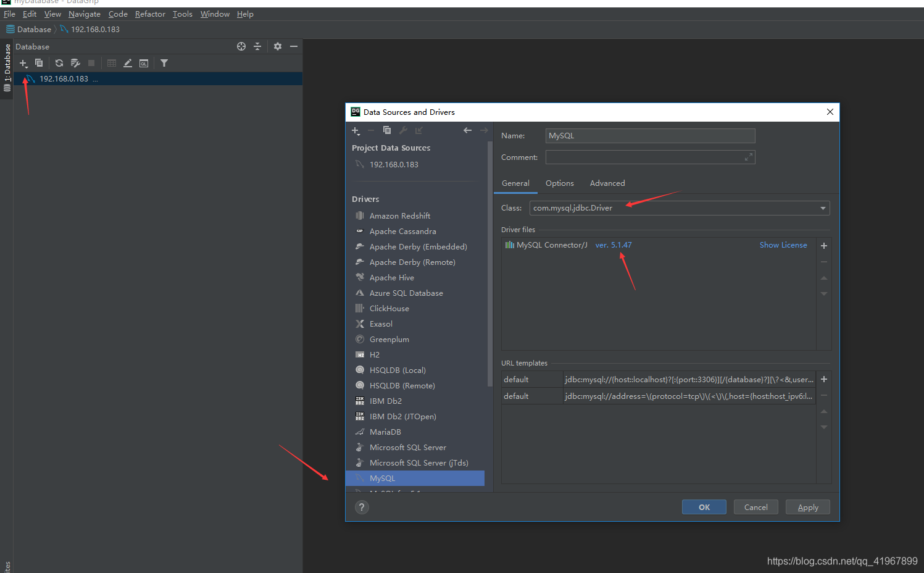Click the Stop square icon in Database toolbar
Viewport: 924px width, 573px height.
(91, 63)
